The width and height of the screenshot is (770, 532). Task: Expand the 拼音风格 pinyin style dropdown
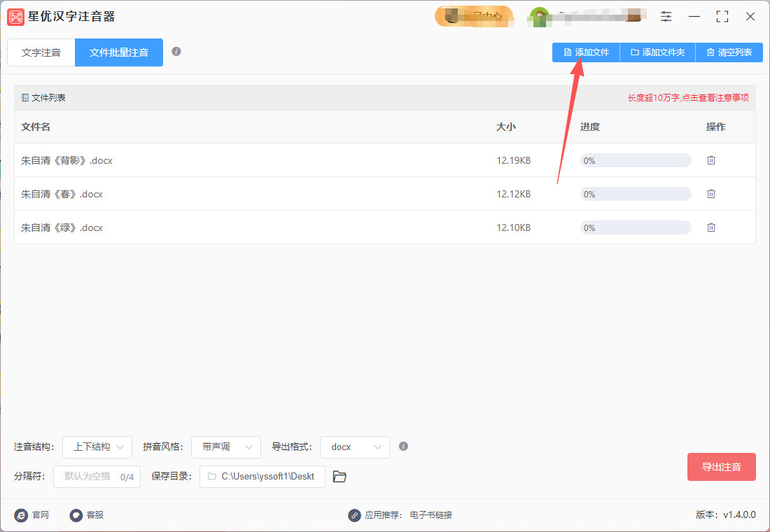(x=225, y=447)
